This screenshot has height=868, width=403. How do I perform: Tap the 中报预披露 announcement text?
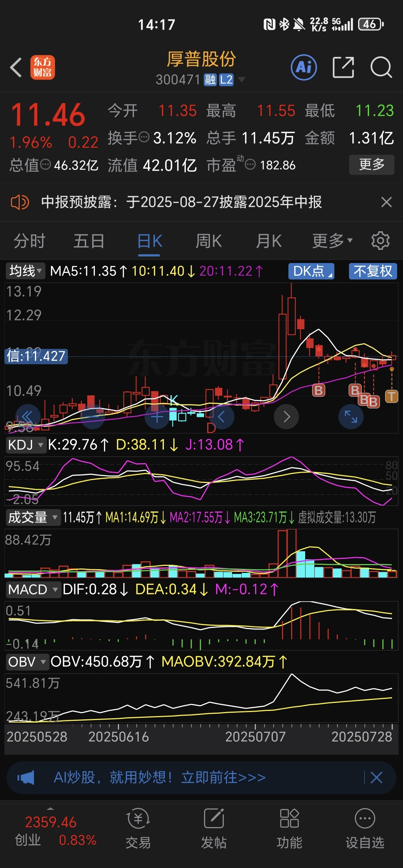pos(181,202)
